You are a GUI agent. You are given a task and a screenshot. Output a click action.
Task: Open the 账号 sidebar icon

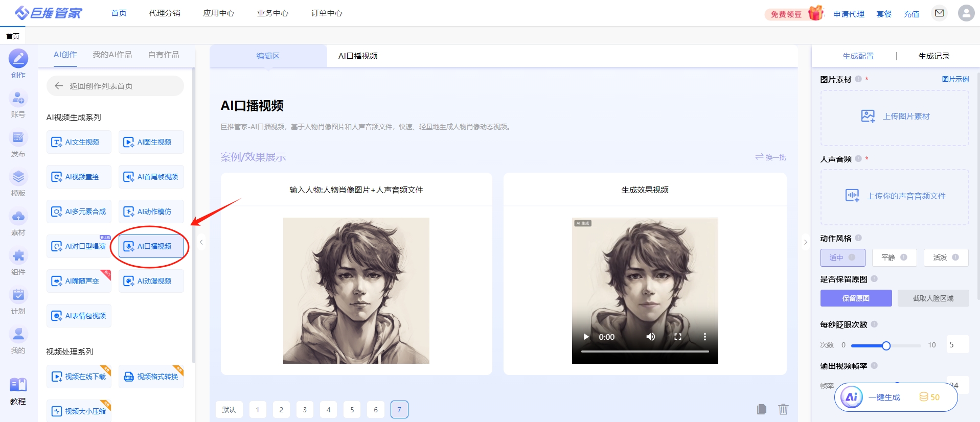[x=18, y=98]
